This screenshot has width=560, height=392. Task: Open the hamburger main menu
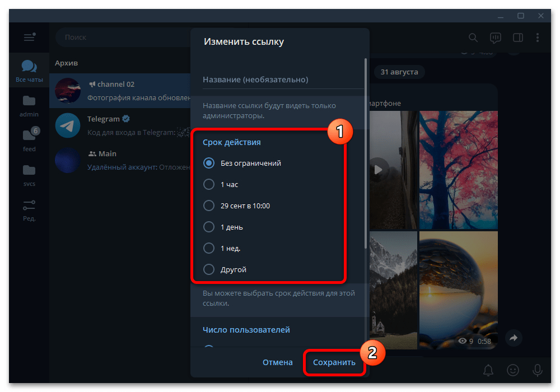click(x=29, y=37)
